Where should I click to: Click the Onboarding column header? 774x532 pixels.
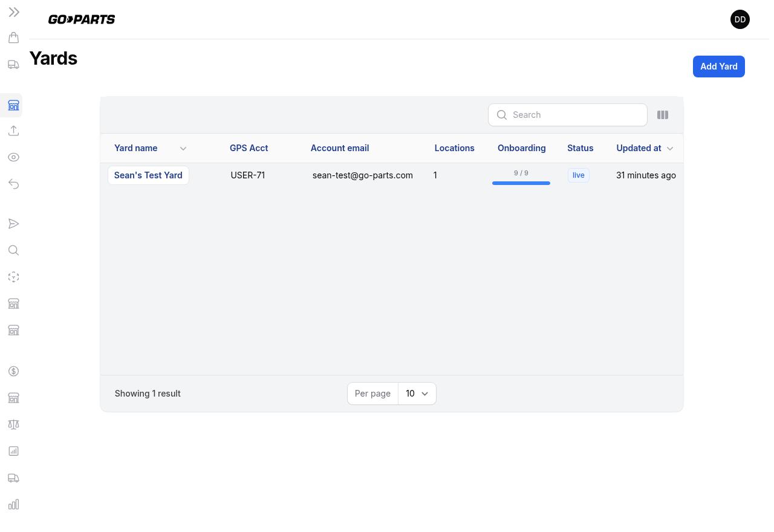point(521,148)
